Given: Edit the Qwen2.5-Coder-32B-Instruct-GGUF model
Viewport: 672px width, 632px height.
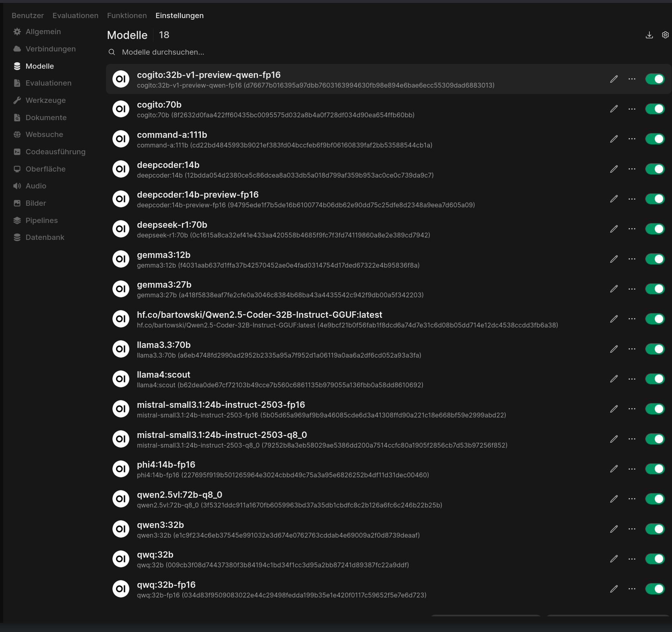Looking at the screenshot, I should 614,319.
